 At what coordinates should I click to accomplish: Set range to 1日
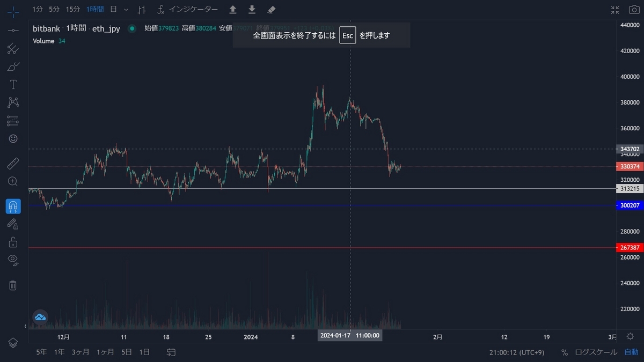[x=144, y=352]
